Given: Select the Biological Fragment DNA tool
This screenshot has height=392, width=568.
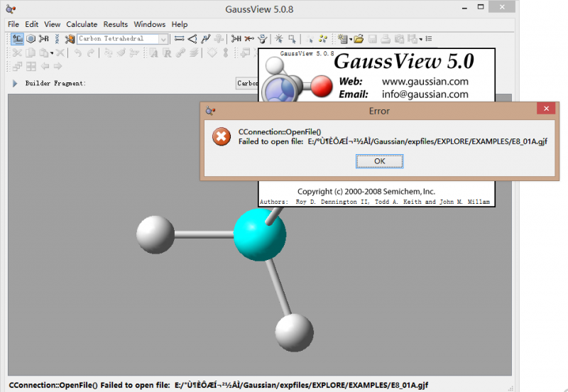Looking at the screenshot, I should coord(57,38).
